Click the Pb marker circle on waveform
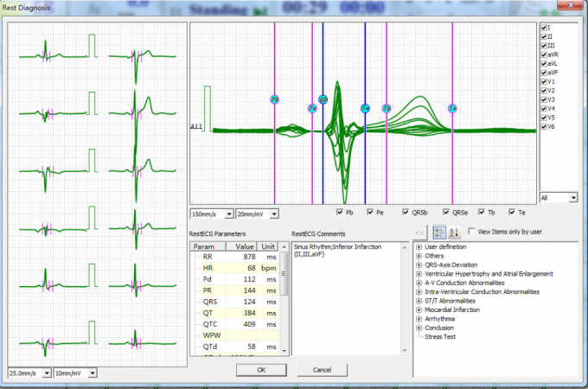 pos(274,99)
